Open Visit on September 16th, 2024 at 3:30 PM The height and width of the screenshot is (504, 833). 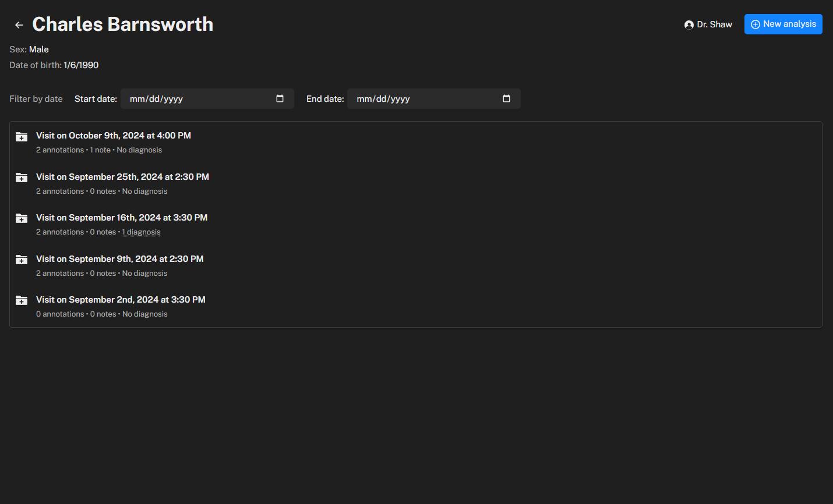(x=122, y=218)
